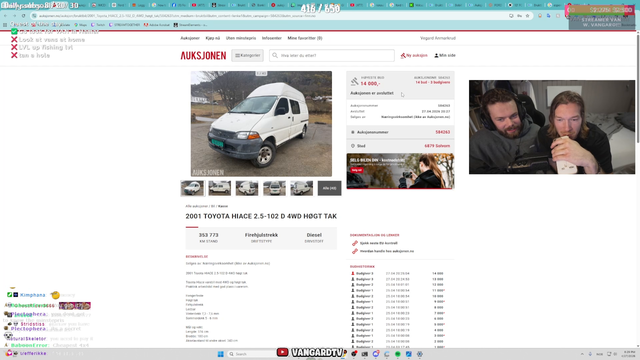This screenshot has height=360, width=640.
Task: Open 'Hvordan handle hos auksjonen.no' link
Action: 387,251
